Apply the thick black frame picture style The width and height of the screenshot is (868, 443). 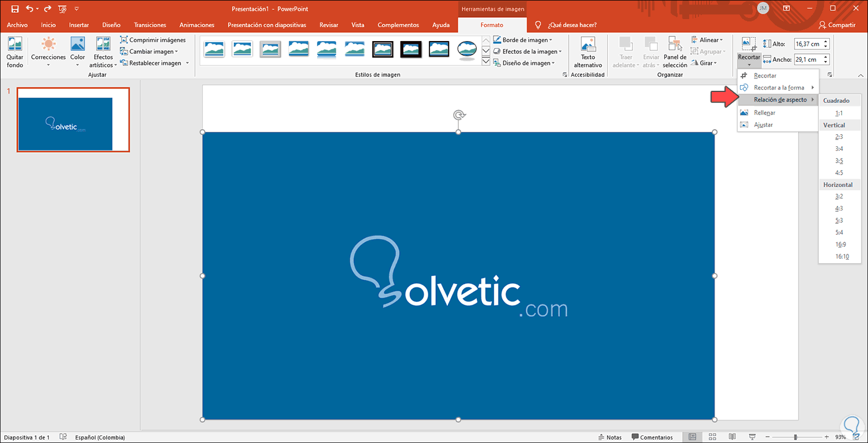[411, 49]
